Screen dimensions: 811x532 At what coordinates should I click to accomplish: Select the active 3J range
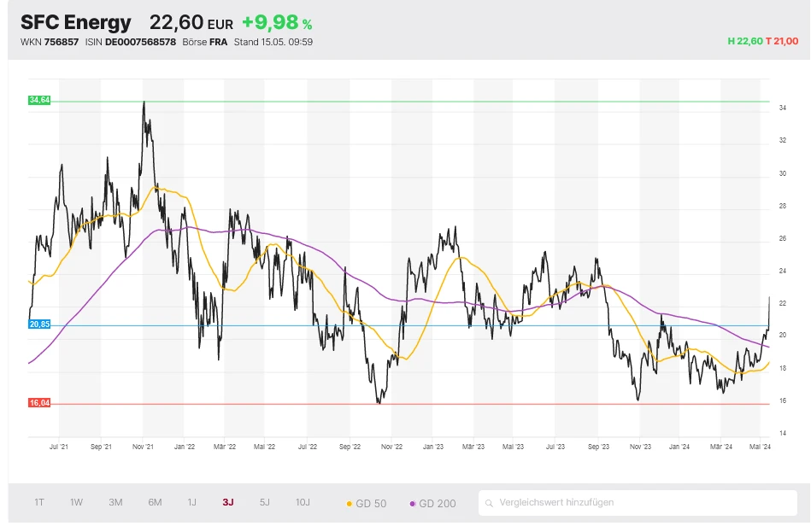(228, 502)
